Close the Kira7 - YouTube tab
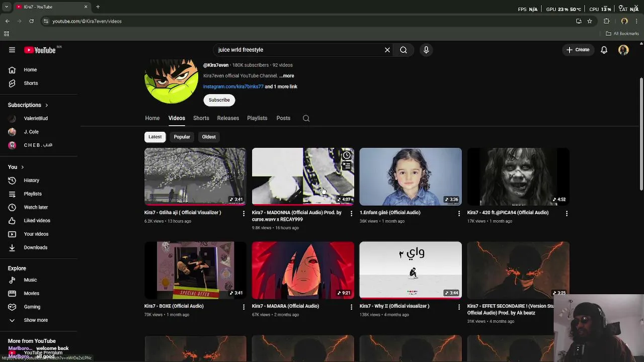This screenshot has height=362, width=644. click(x=86, y=7)
